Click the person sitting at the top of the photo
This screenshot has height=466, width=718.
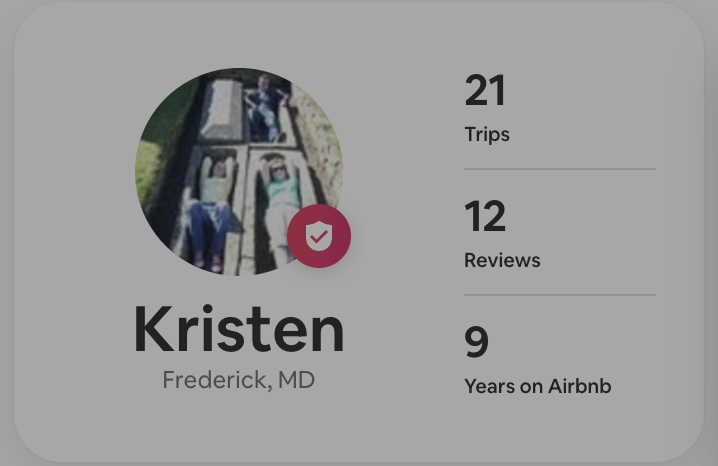(265, 105)
